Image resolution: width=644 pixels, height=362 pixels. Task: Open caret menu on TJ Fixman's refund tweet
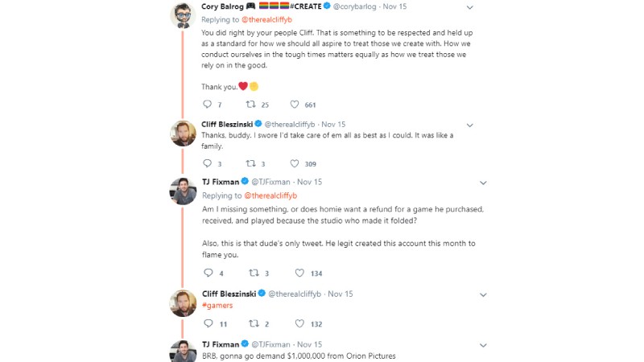[483, 183]
